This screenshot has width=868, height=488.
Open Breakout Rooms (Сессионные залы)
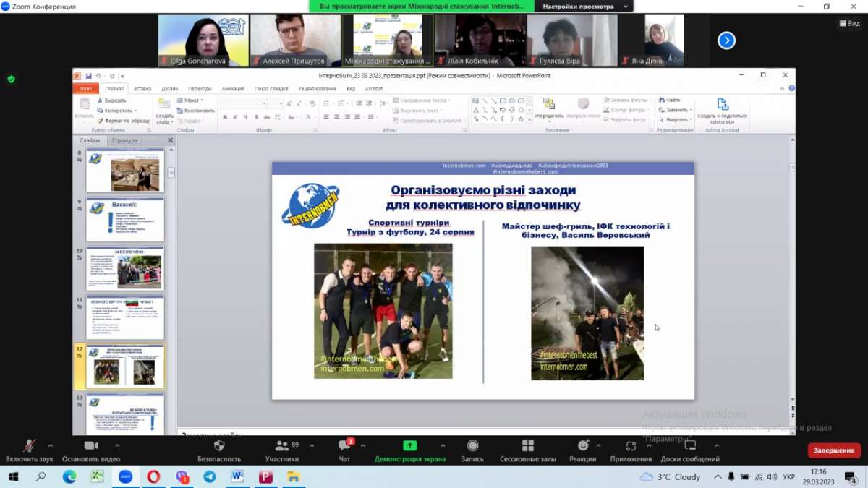coord(527,446)
